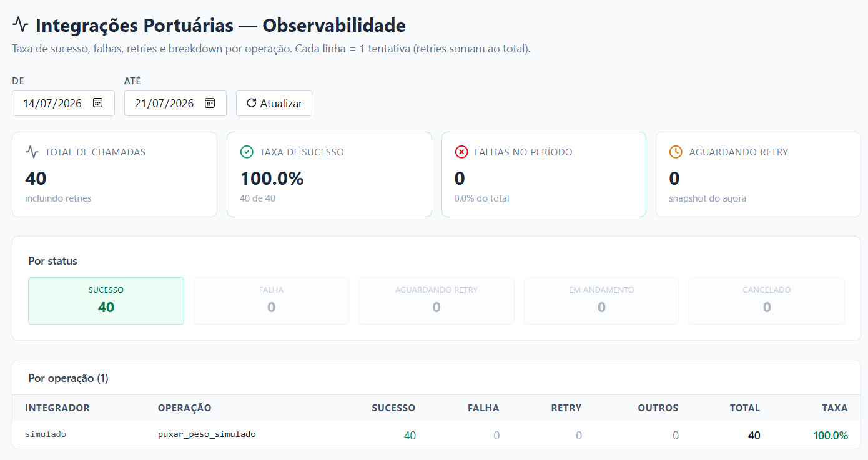Click the ATÉ date field 21/07/2026

coord(175,103)
